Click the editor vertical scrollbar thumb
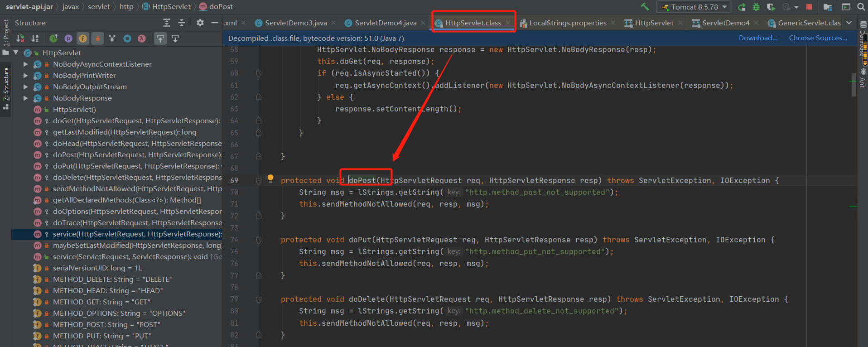Screen dimensions: 868x347 coord(854,85)
